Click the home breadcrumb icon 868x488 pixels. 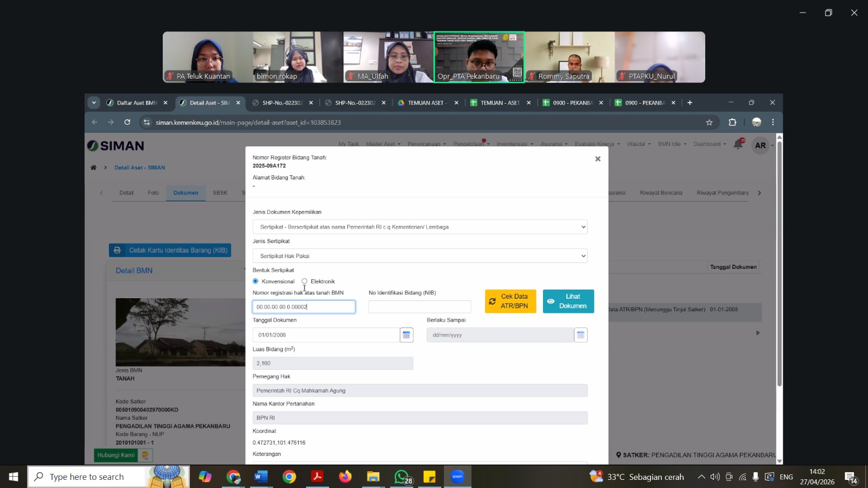pyautogui.click(x=93, y=168)
